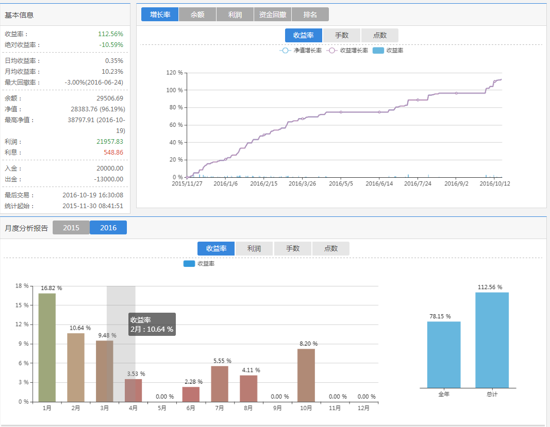The height and width of the screenshot is (427, 550).
Task: Select 收益率 button above growth chart
Action: (x=303, y=35)
